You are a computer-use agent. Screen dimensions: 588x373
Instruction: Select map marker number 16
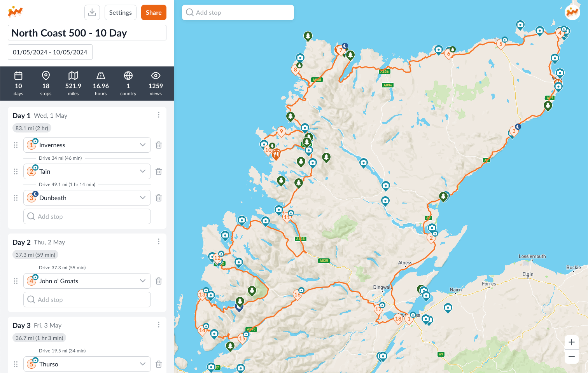(x=297, y=295)
